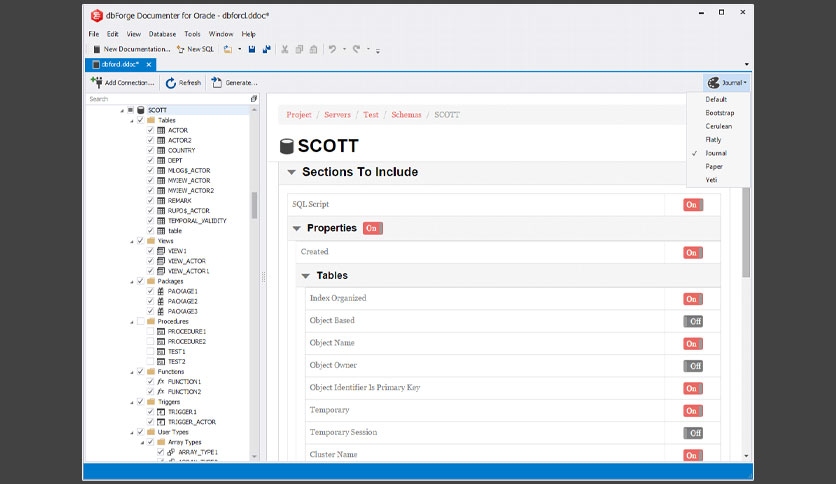Screen dimensions: 836x484
Task: Turn on the Temporary Session switch
Action: (693, 433)
